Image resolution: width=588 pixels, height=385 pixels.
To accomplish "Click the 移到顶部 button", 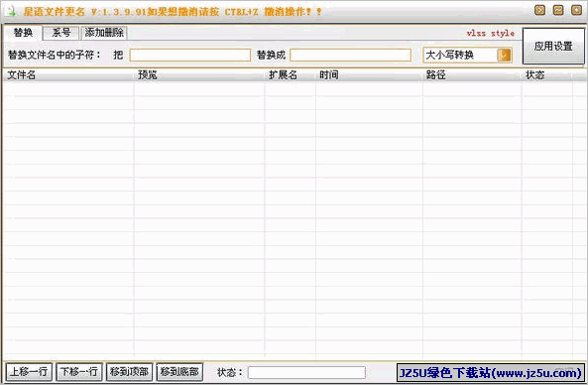I will 129,372.
